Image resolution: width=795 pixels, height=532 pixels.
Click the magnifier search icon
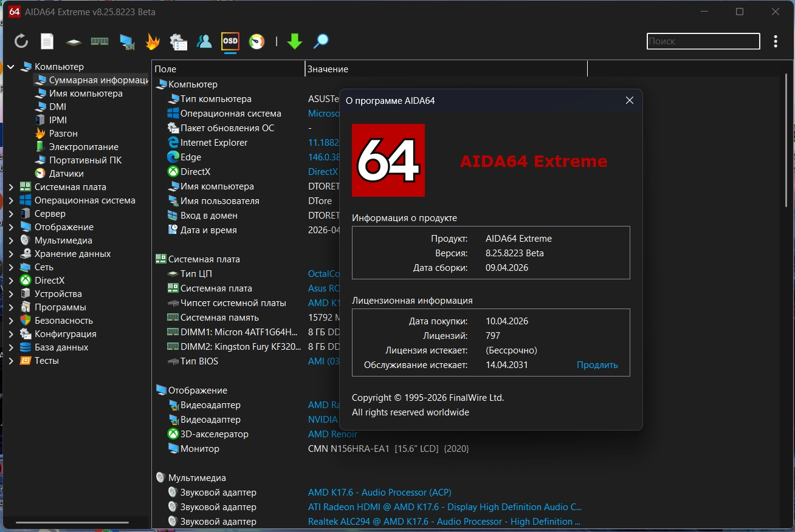point(321,41)
